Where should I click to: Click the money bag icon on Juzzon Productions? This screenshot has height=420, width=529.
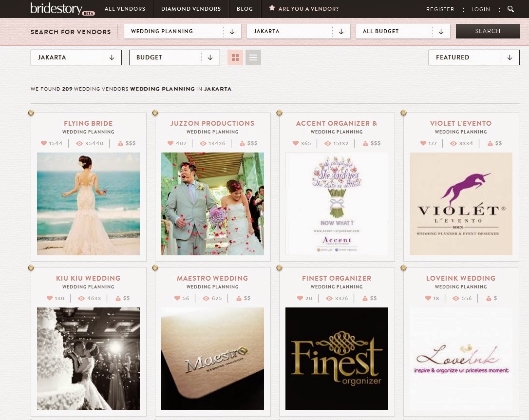pos(242,143)
